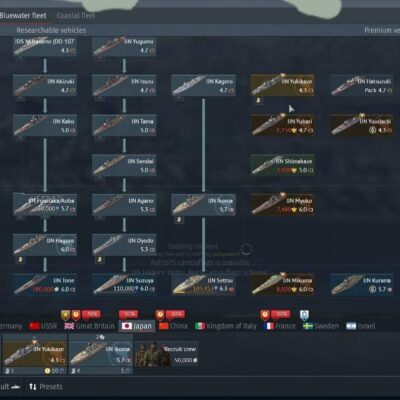Select the IJN Kagero destroyer card
This screenshot has height=400, width=400.
(x=204, y=86)
